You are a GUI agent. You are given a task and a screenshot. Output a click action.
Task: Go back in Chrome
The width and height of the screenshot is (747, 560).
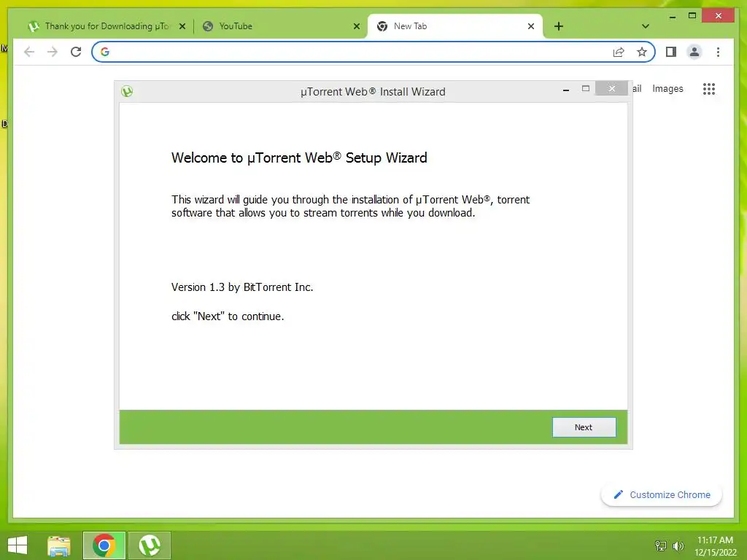click(x=29, y=52)
